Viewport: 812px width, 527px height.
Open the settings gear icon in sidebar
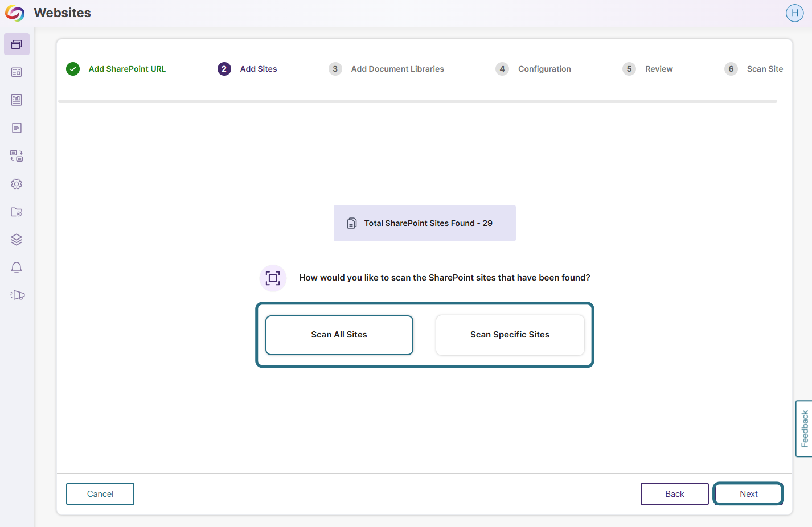(x=17, y=184)
